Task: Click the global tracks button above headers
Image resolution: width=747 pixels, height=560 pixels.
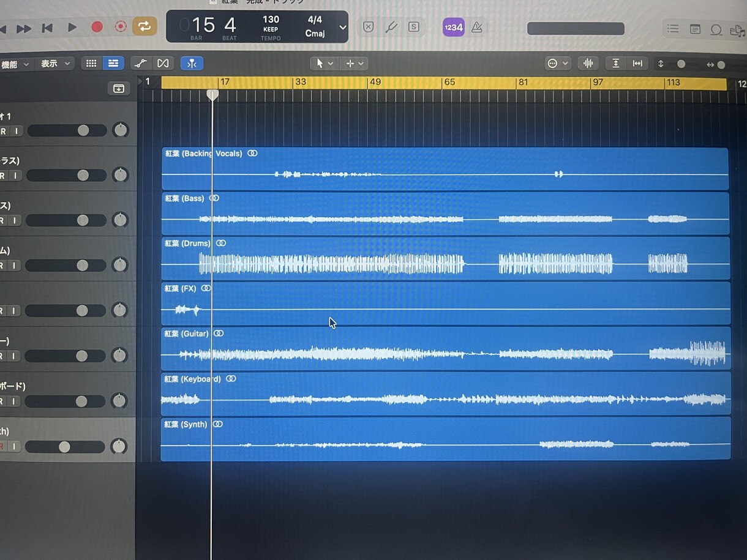Action: 119,89
